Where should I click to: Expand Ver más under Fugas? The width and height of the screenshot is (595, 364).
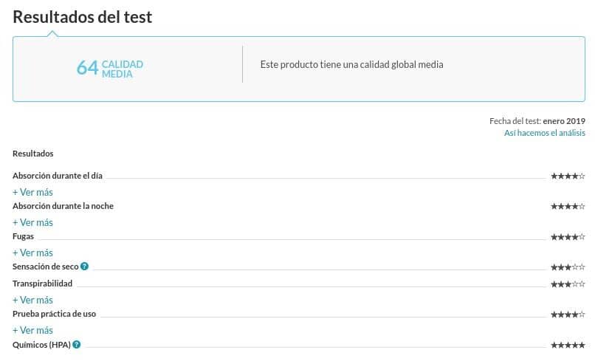pos(32,253)
